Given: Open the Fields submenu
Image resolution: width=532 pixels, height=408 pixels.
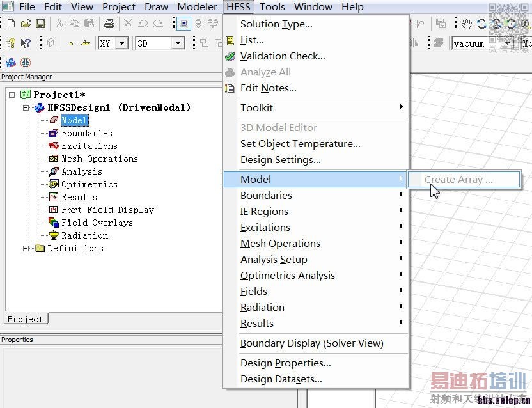Looking at the screenshot, I should 316,291.
